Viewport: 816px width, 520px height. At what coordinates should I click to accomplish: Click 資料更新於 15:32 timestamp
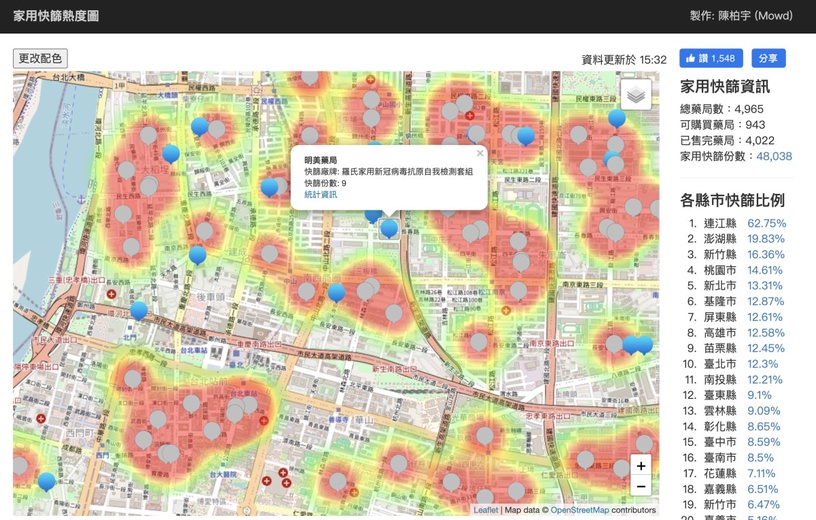[x=624, y=60]
